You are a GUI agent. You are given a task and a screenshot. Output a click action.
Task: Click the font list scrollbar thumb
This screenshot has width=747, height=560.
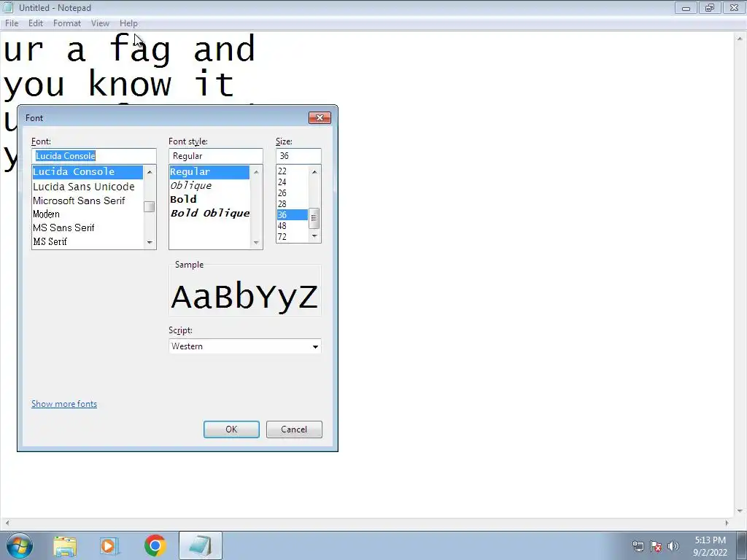150,206
